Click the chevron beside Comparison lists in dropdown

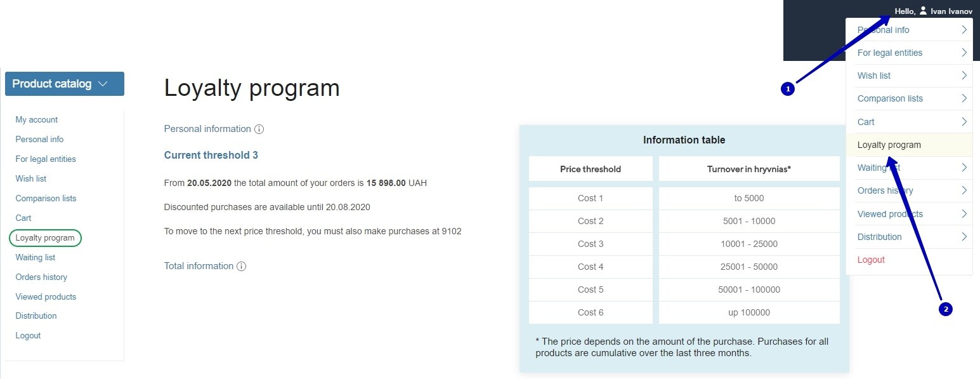point(964,98)
